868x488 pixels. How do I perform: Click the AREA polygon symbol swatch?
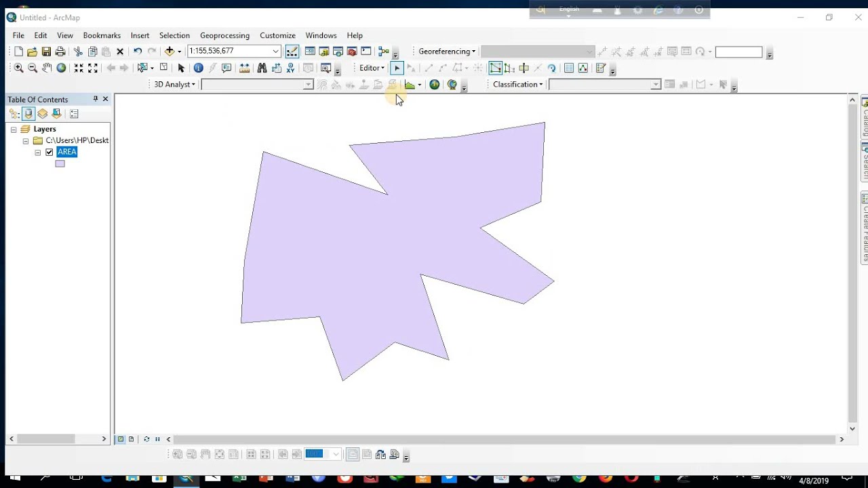click(x=60, y=163)
